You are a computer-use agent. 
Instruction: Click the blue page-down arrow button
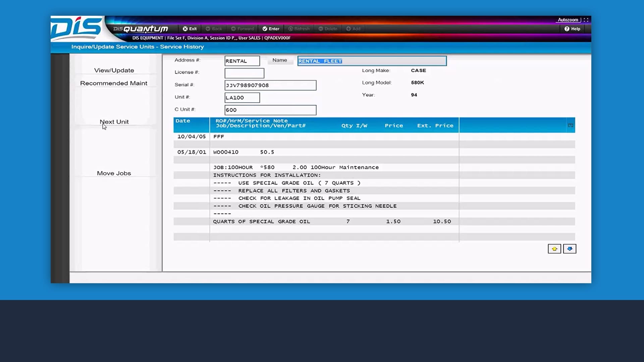570,249
